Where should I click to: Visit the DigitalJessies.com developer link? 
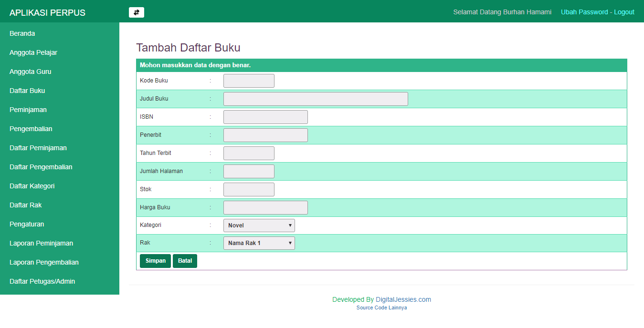tap(404, 299)
